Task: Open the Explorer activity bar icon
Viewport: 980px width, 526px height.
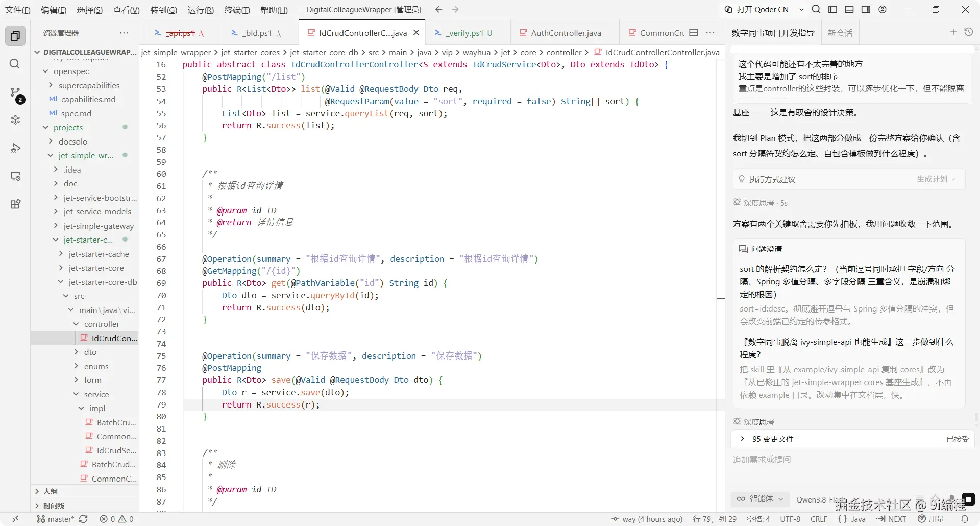Action: (x=15, y=36)
